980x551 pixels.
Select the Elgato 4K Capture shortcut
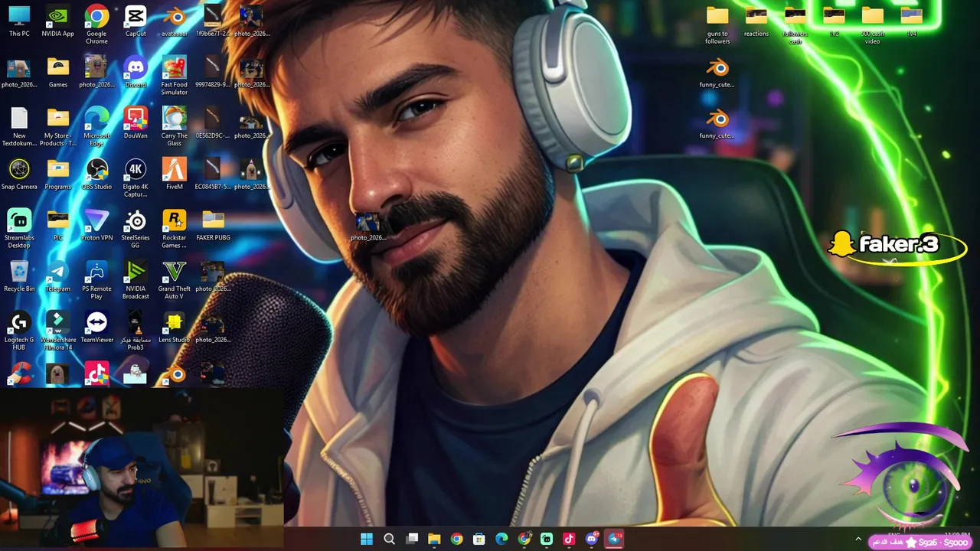136,178
